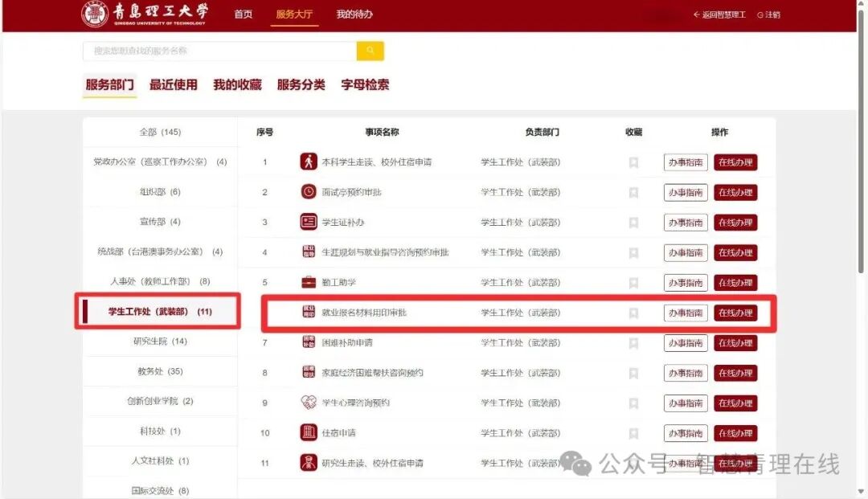
Task: Click 办事指南 for 勤工助学
Action: tap(686, 283)
